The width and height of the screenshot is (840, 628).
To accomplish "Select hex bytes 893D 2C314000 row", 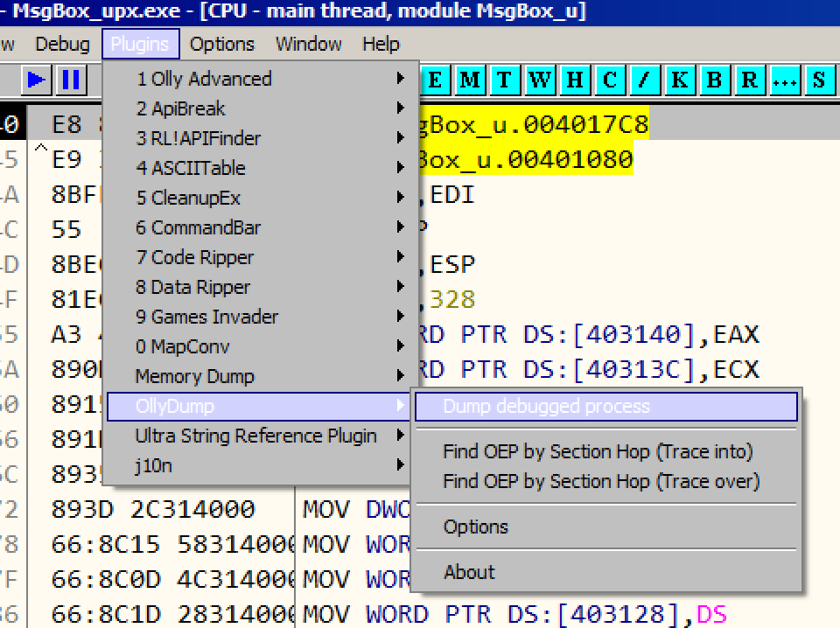I will [x=153, y=509].
